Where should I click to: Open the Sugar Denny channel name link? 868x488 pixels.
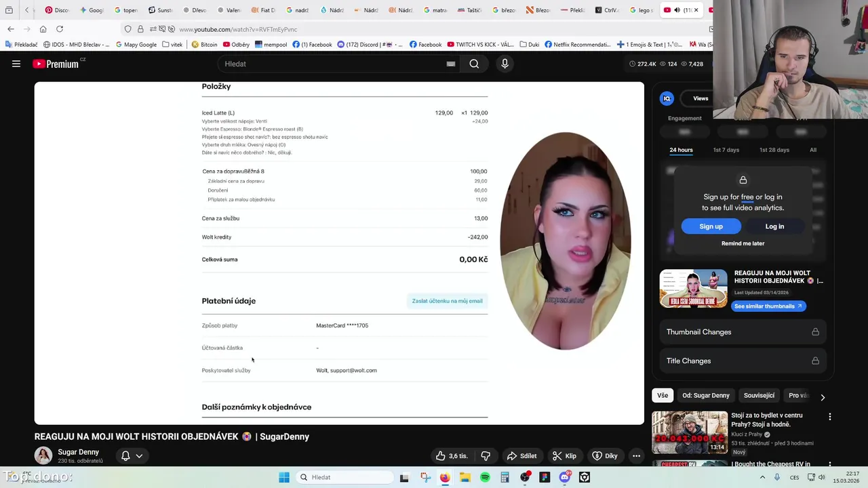[x=78, y=452]
